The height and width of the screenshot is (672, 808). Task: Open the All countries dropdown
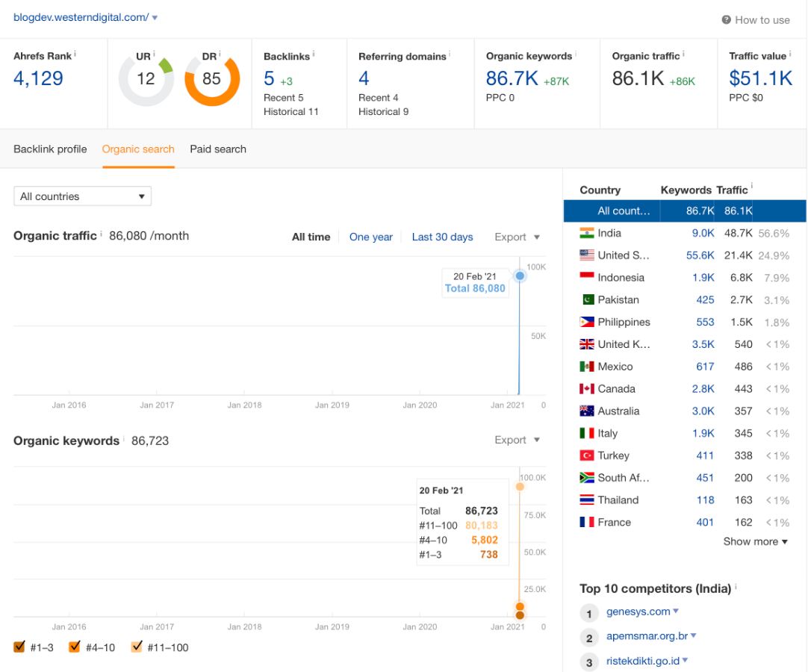82,196
